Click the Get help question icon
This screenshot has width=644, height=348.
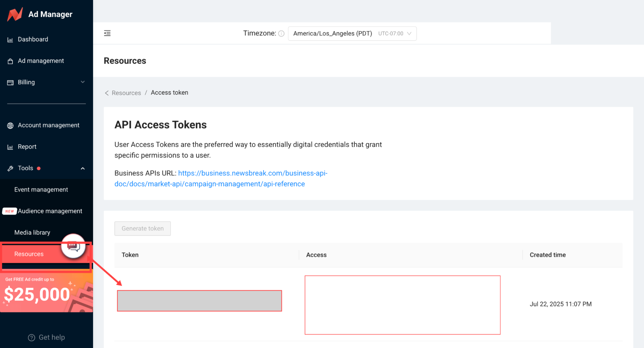[x=32, y=337]
